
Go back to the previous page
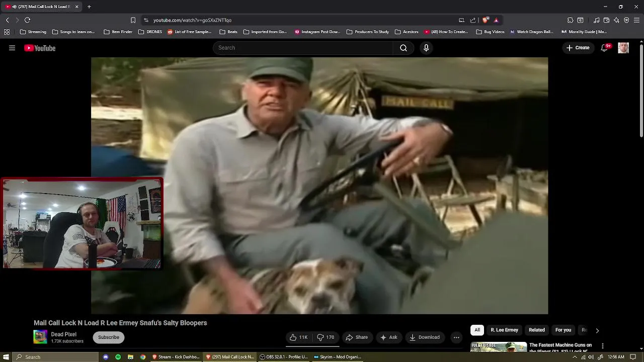point(7,20)
